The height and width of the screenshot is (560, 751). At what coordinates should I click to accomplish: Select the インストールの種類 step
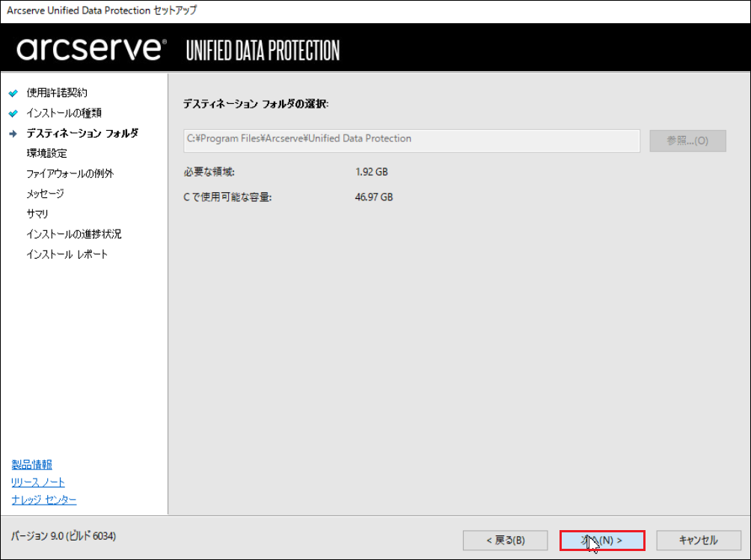coord(64,113)
